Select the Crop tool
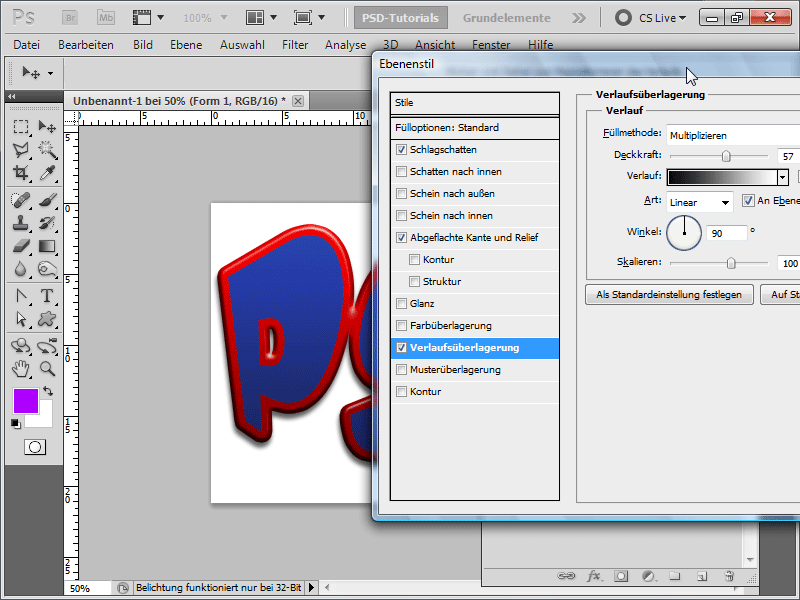This screenshot has height=600, width=800. [x=21, y=172]
